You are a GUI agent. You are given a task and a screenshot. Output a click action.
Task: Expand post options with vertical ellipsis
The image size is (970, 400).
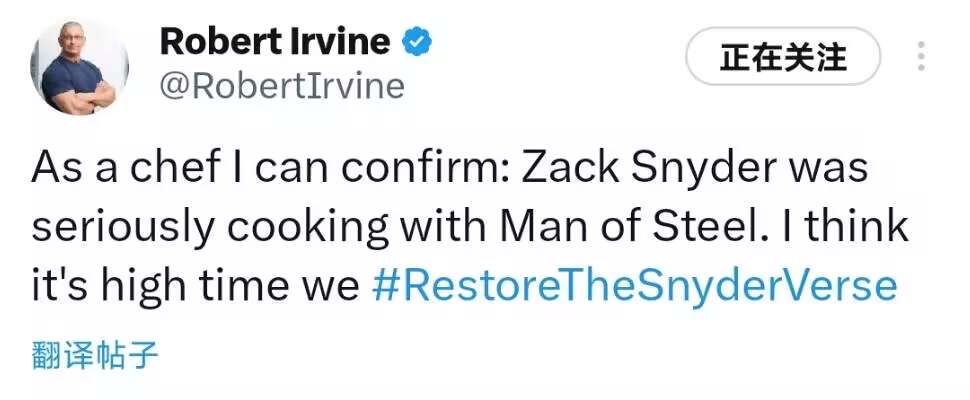(920, 57)
